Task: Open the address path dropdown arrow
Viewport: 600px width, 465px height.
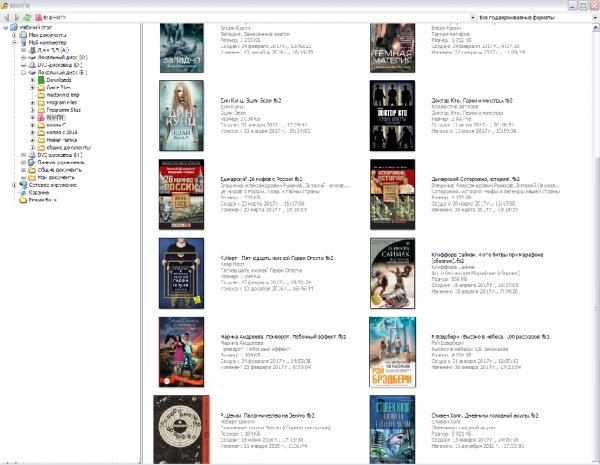Action: pyautogui.click(x=473, y=18)
